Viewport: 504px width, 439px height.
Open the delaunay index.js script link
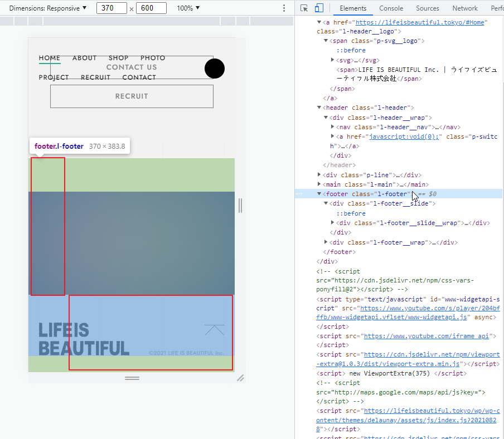coord(408,420)
